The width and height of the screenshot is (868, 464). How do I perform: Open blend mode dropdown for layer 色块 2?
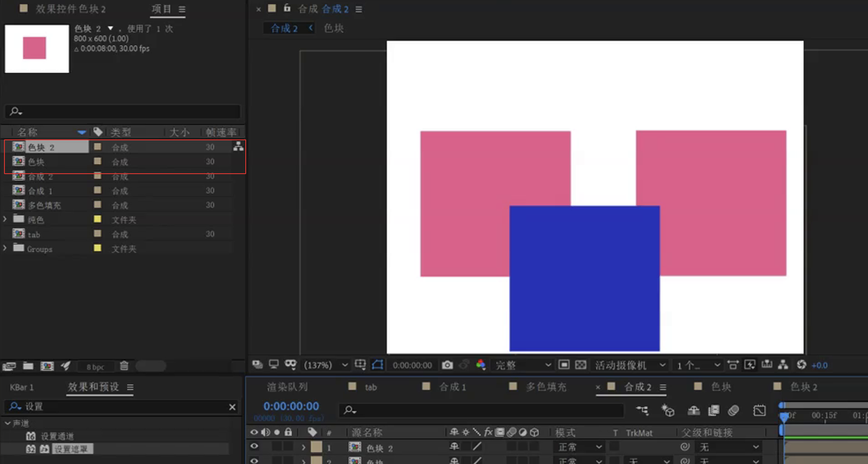(x=580, y=447)
